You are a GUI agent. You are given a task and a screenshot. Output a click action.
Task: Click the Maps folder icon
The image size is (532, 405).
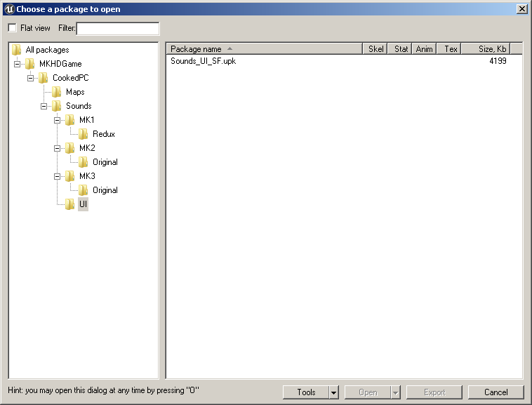(56, 92)
